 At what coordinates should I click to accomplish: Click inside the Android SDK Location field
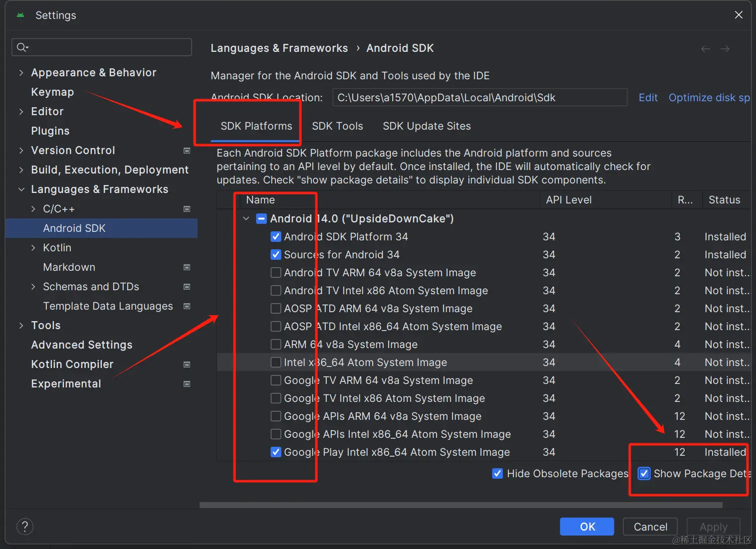479,97
